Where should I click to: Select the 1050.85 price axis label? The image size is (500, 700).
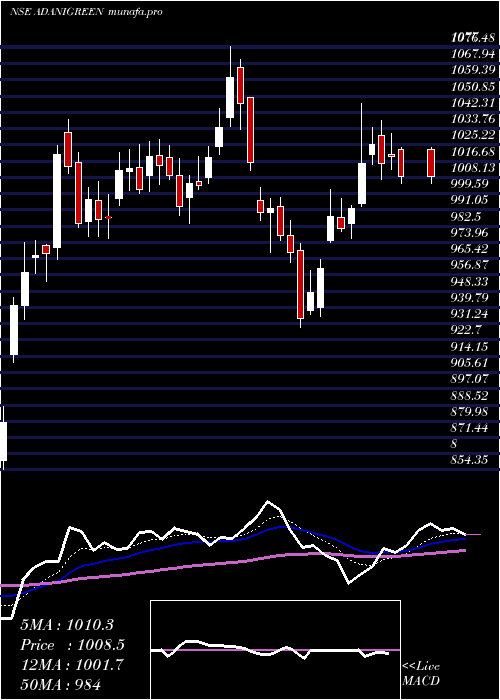(x=472, y=87)
